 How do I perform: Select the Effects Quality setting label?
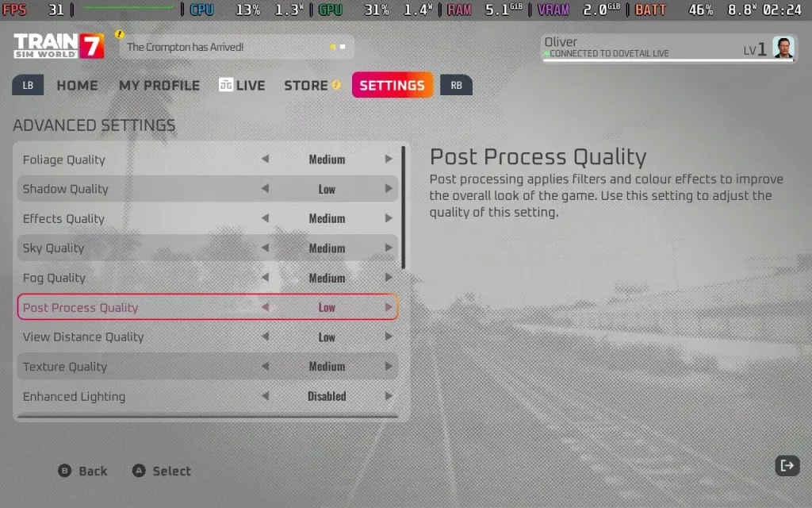[63, 219]
